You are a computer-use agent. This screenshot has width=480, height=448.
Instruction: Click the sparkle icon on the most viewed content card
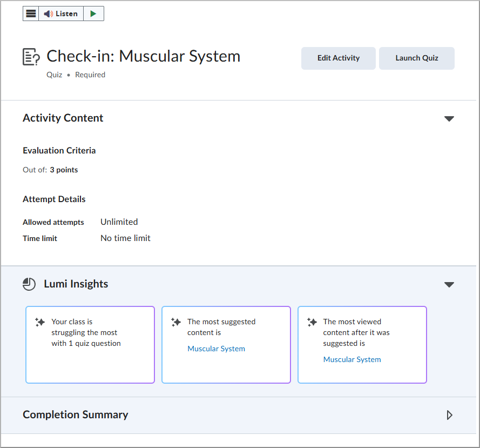(x=312, y=322)
